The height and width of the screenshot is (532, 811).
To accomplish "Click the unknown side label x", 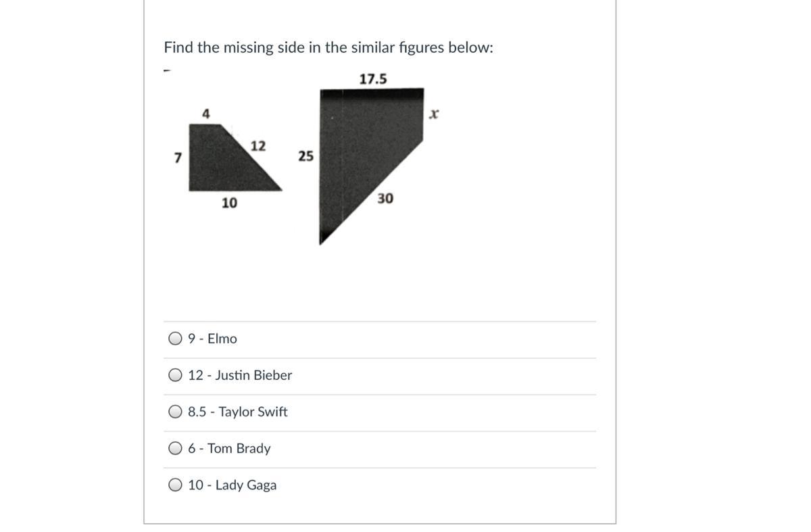I will [x=434, y=115].
